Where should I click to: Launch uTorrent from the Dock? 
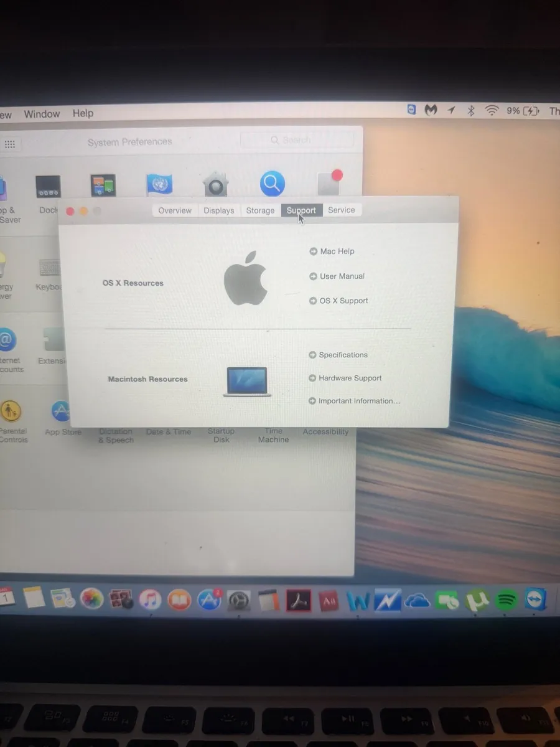pyautogui.click(x=477, y=601)
